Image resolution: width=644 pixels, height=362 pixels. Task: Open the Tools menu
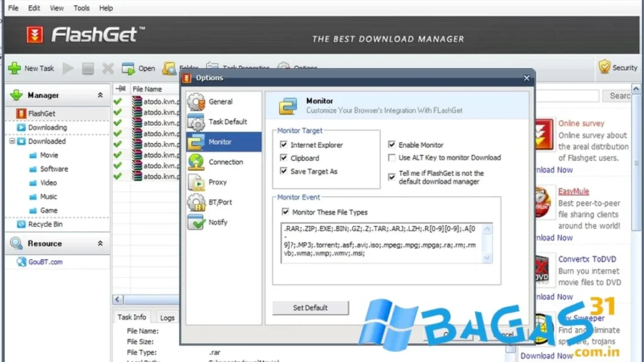(81, 8)
